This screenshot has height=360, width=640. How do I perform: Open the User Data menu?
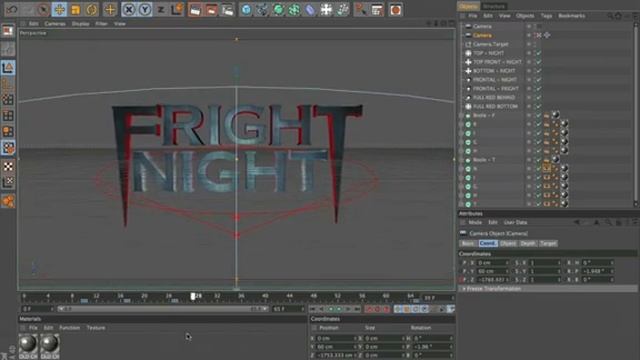click(x=515, y=222)
